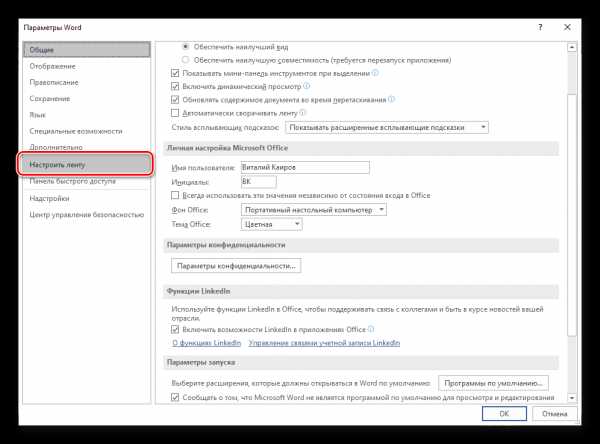Screen dimensions: 600x444
Task: Click Параметры конфиденциальности button
Action: coord(236,266)
